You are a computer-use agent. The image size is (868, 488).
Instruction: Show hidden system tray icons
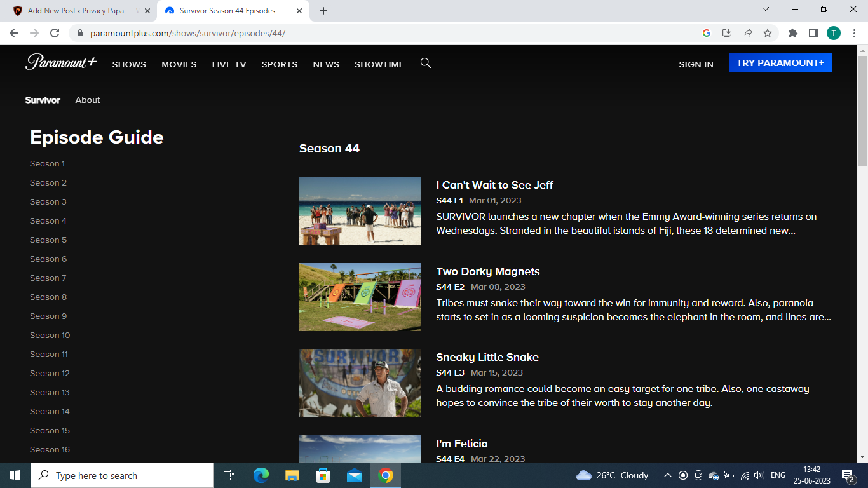(667, 475)
